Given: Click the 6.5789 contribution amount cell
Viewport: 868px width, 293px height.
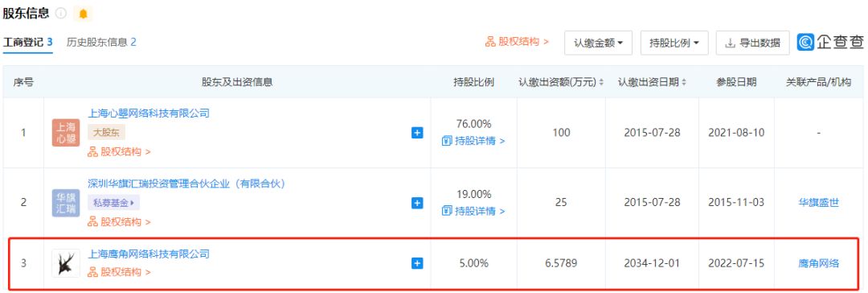Looking at the screenshot, I should (x=561, y=263).
